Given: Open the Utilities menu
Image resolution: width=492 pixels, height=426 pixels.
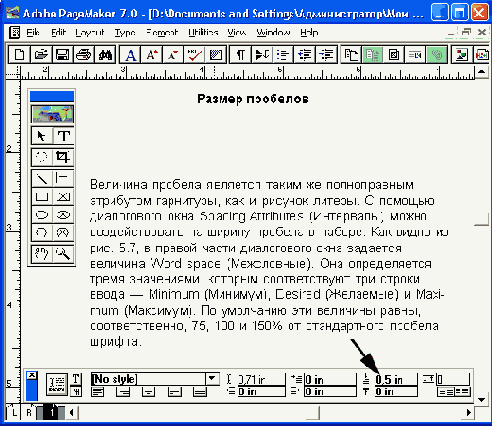Looking at the screenshot, I should tap(203, 32).
